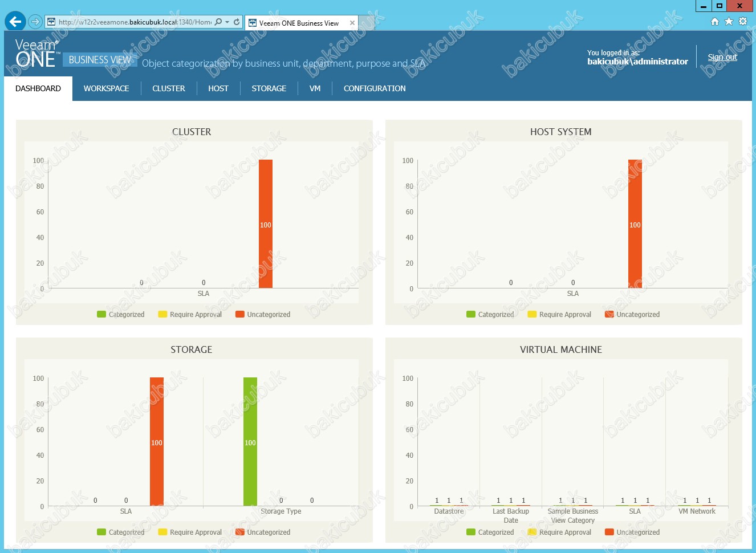Toggle Categorized legend swatch in CLUSTER chart

[101, 314]
